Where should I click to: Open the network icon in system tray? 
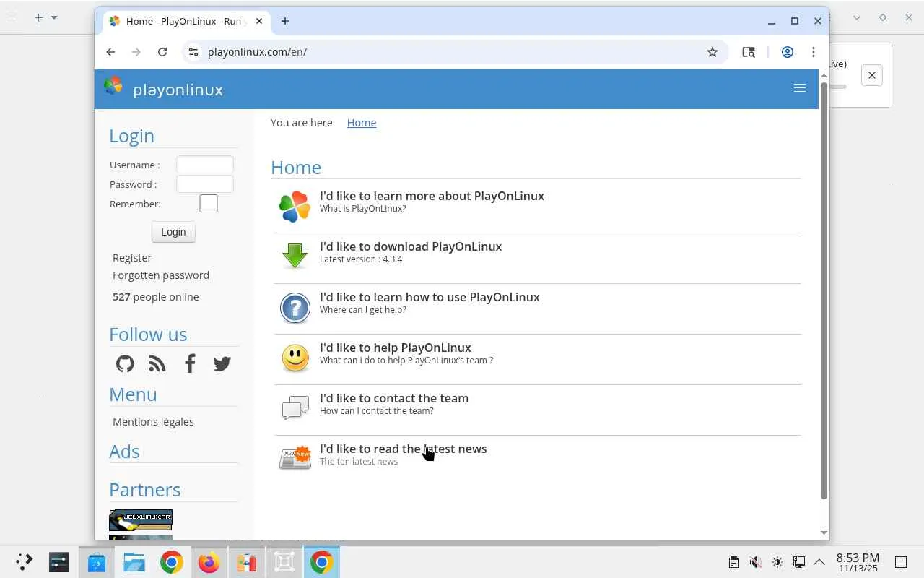click(798, 562)
